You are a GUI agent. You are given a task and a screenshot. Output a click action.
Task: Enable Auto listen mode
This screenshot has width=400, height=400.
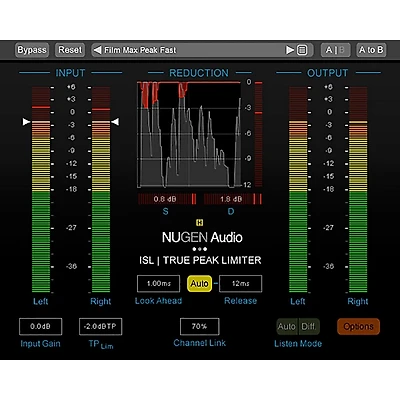[x=287, y=326]
